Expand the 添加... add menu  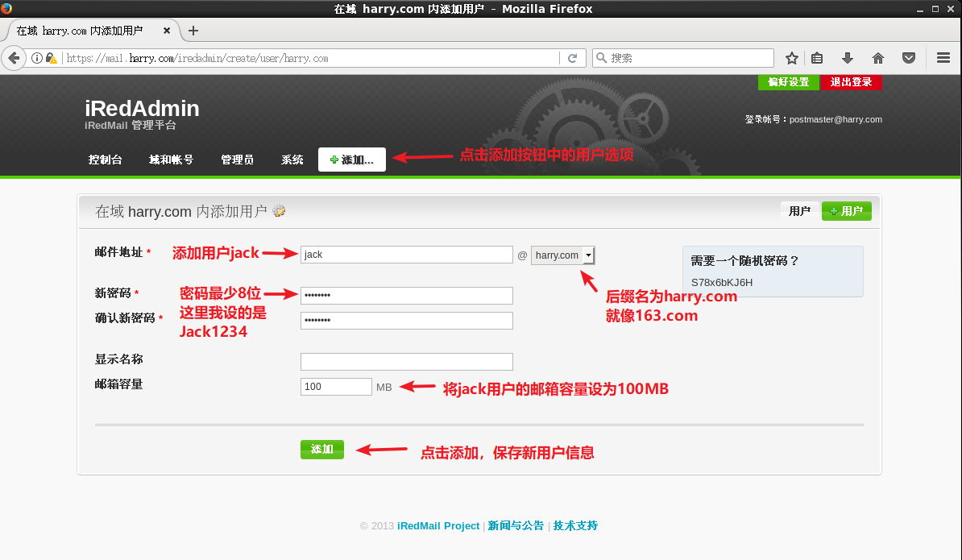coord(351,160)
